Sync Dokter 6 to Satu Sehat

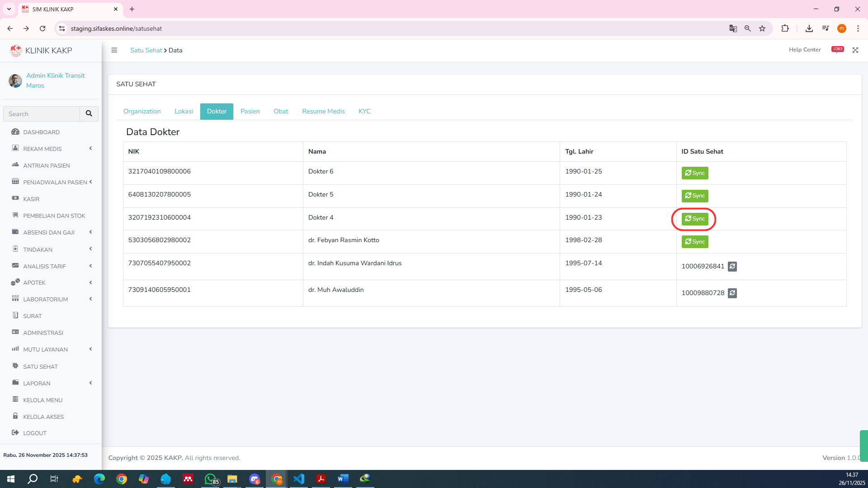695,173
